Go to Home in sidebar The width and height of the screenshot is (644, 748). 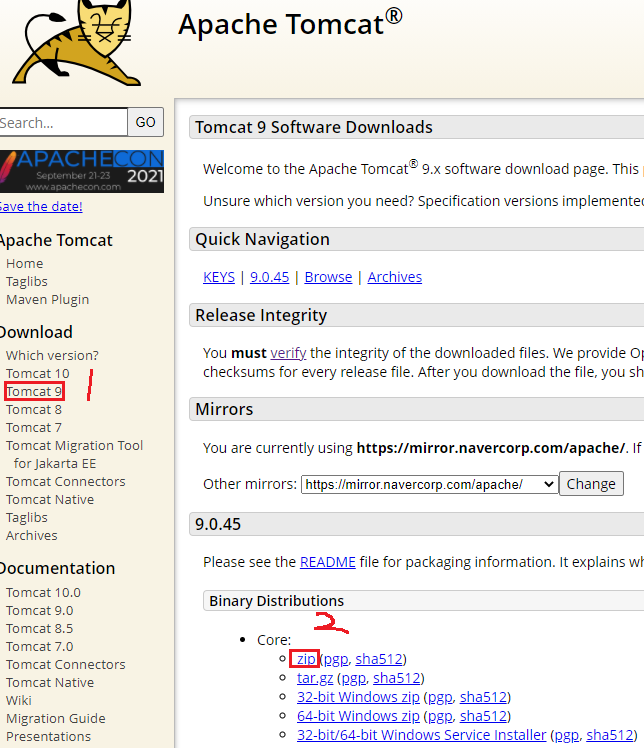[x=25, y=263]
